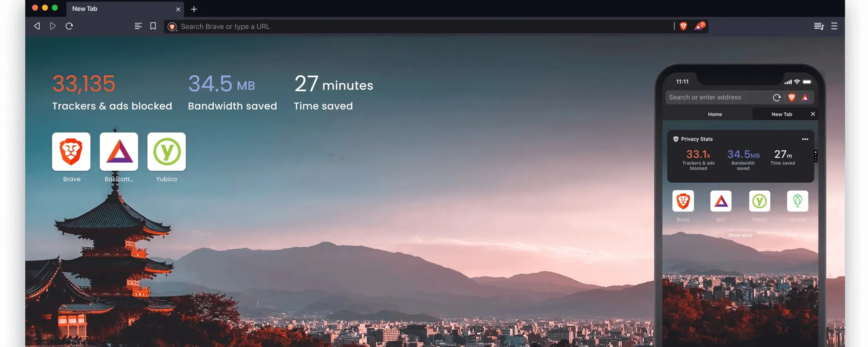Reload the page using refresh icon
This screenshot has height=347, width=868.
tap(69, 26)
